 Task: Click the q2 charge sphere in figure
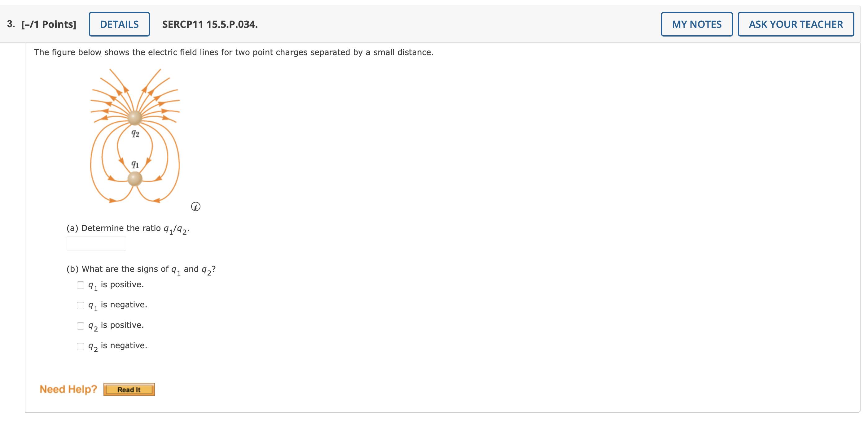135,118
